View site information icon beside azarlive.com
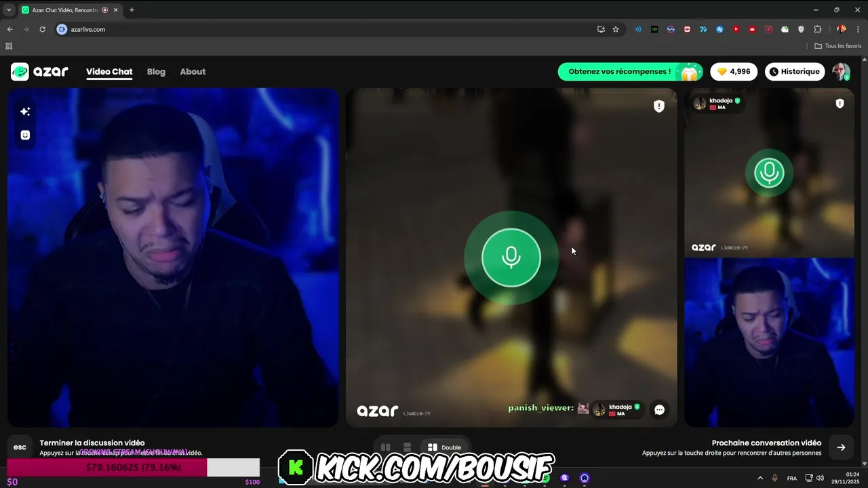The width and height of the screenshot is (868, 488). pos(62,29)
